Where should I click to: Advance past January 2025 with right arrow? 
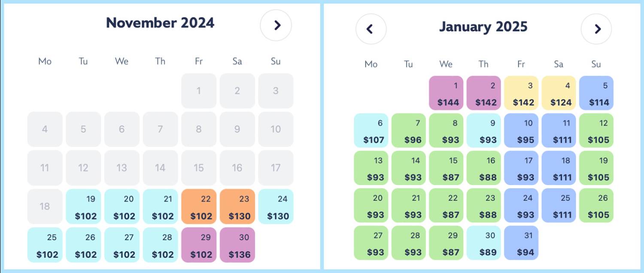596,29
